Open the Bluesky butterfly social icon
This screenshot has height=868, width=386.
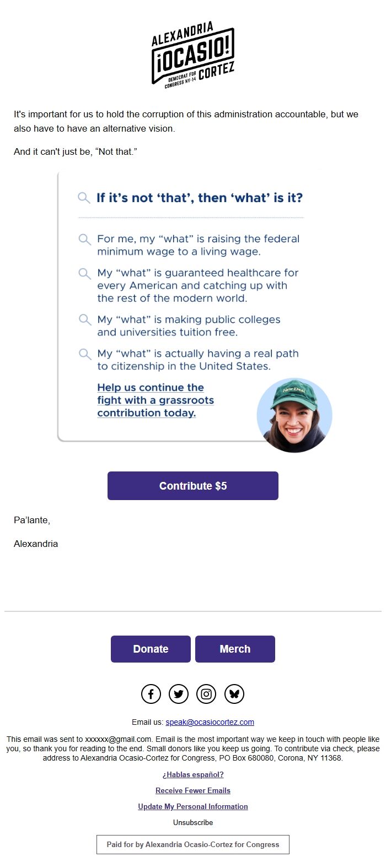click(234, 693)
